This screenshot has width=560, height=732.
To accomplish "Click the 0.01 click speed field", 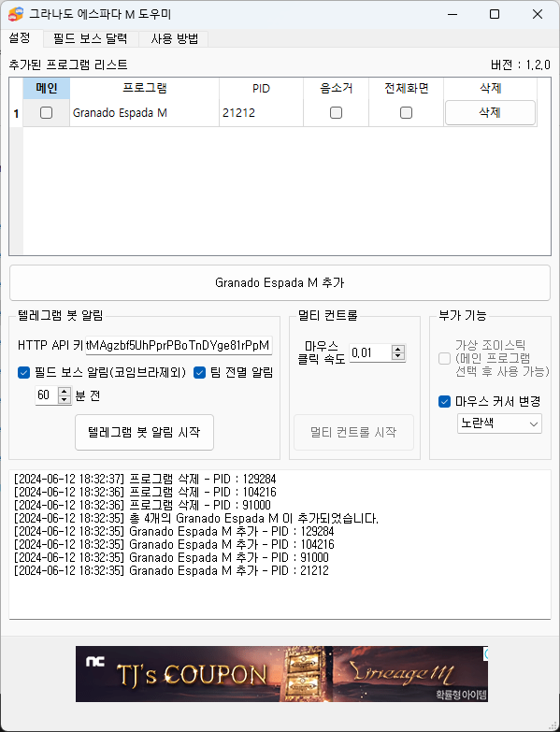I will pos(370,353).
